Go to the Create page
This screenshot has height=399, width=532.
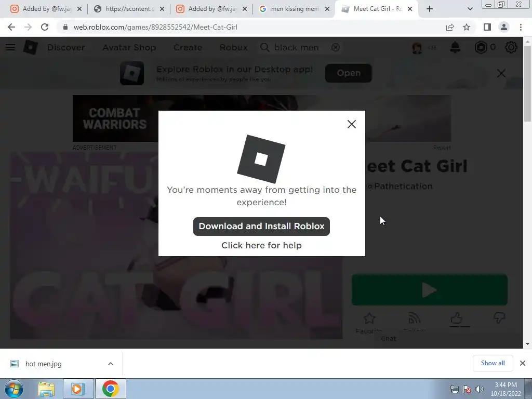[x=188, y=47]
